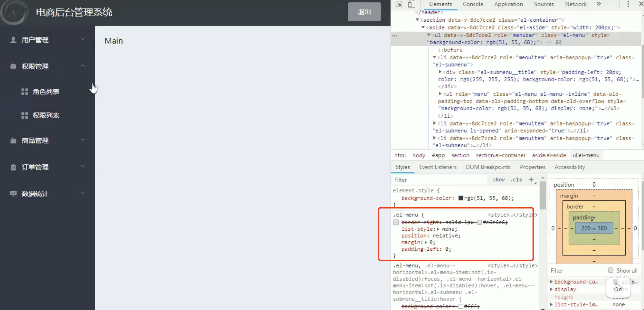Click the three-dot gutter on selected ul row
Viewport: 644px width, 310px height.
[394, 36]
